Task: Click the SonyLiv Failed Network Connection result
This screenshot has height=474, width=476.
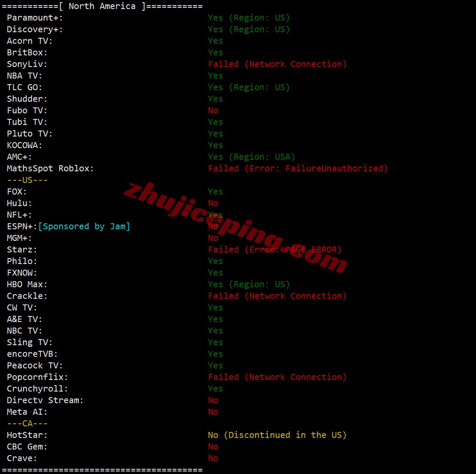Action: coord(277,64)
